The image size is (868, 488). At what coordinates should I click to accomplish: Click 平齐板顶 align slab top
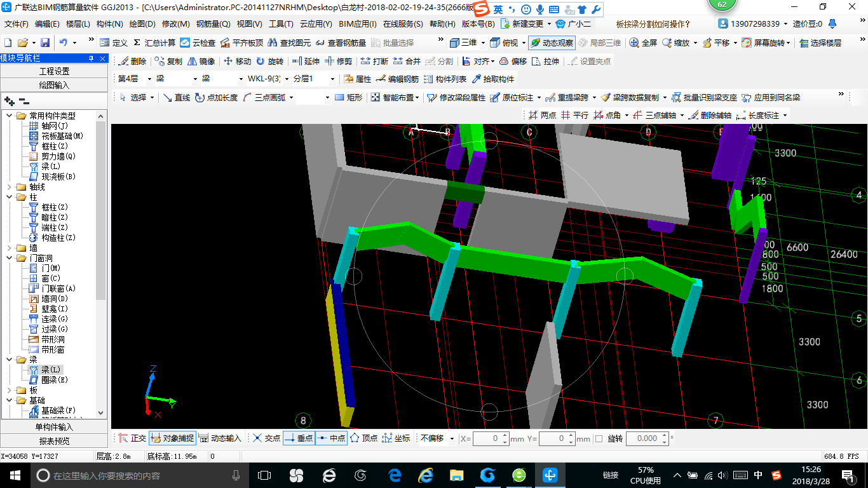pyautogui.click(x=241, y=43)
